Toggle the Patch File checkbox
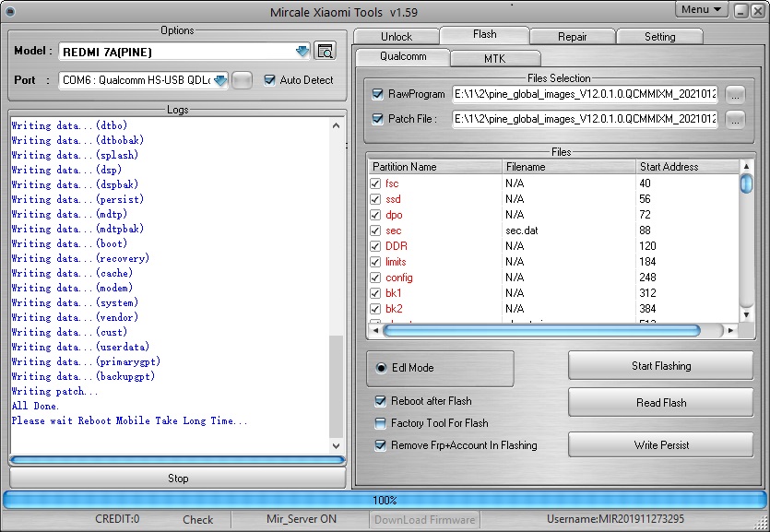770x532 pixels. 378,119
